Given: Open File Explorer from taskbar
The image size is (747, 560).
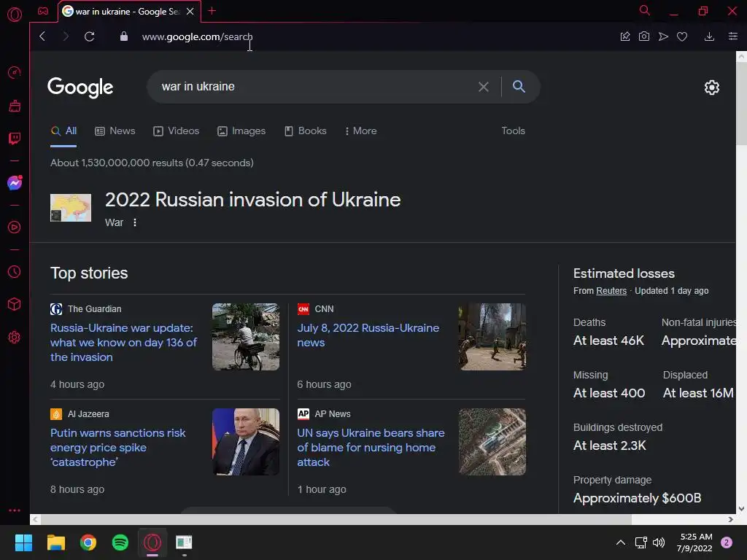Looking at the screenshot, I should tap(55, 542).
